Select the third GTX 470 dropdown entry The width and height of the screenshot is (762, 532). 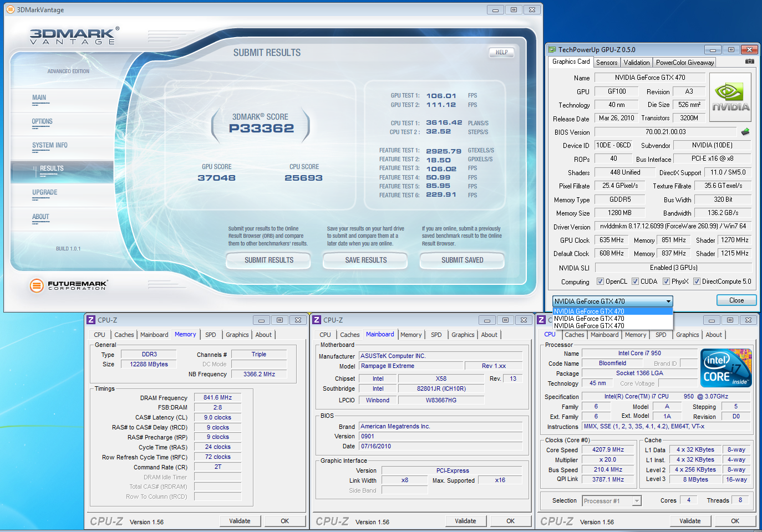point(613,326)
